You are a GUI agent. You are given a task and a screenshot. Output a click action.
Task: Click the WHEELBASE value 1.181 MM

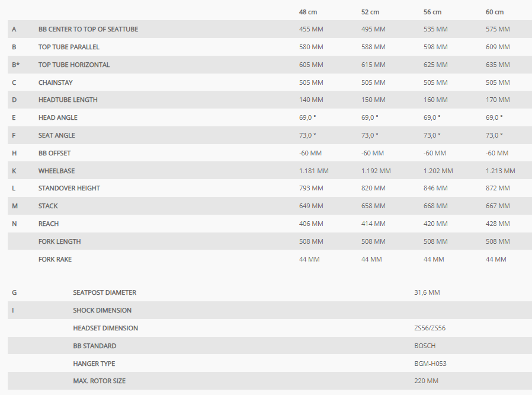tap(313, 171)
